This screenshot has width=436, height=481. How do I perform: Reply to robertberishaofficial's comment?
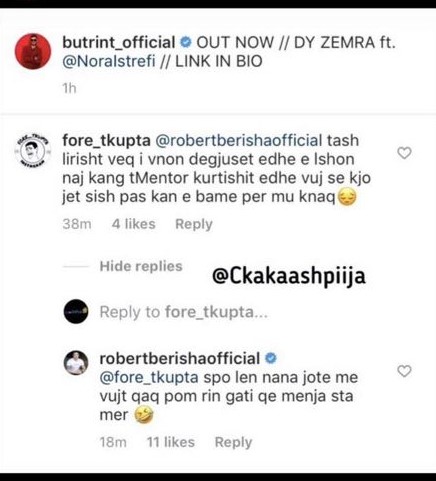[233, 442]
